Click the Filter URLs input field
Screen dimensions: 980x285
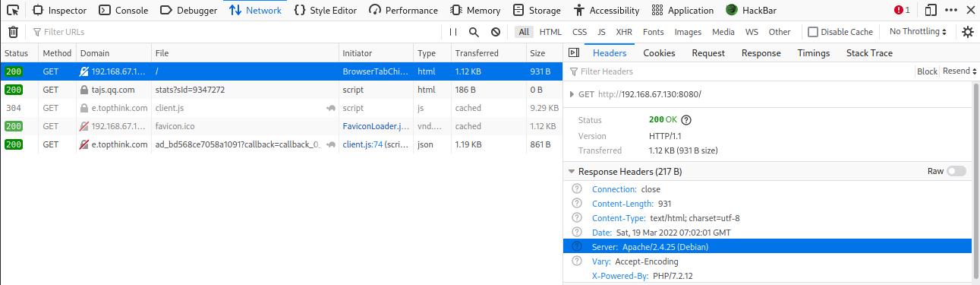[235, 32]
